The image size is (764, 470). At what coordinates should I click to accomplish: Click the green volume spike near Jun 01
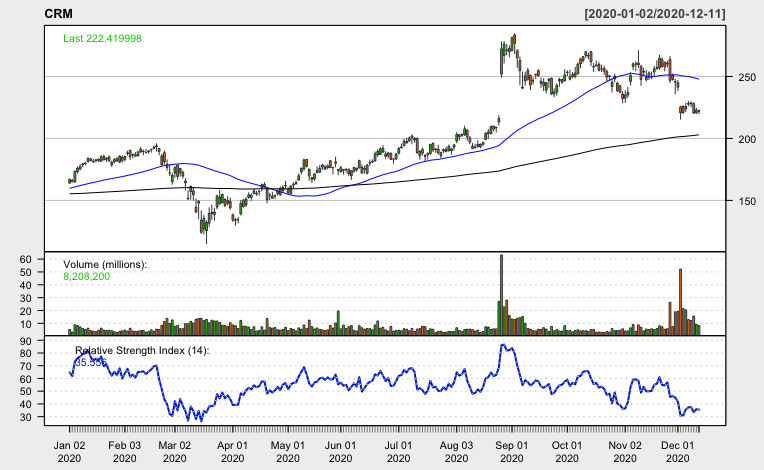(x=338, y=322)
